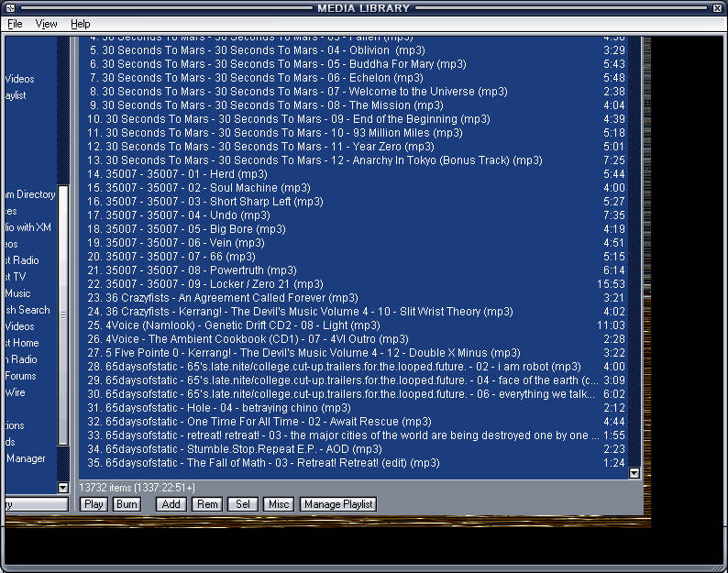Select track 21 Powertruth
The width and height of the screenshot is (728, 573).
354,270
